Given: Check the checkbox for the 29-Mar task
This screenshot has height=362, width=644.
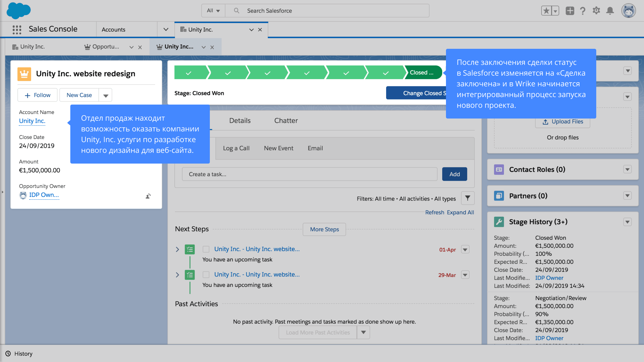Looking at the screenshot, I should tap(206, 275).
